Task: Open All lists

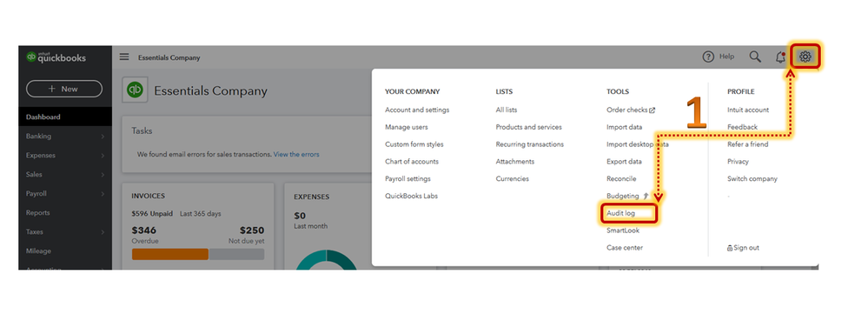Action: pyautogui.click(x=507, y=110)
